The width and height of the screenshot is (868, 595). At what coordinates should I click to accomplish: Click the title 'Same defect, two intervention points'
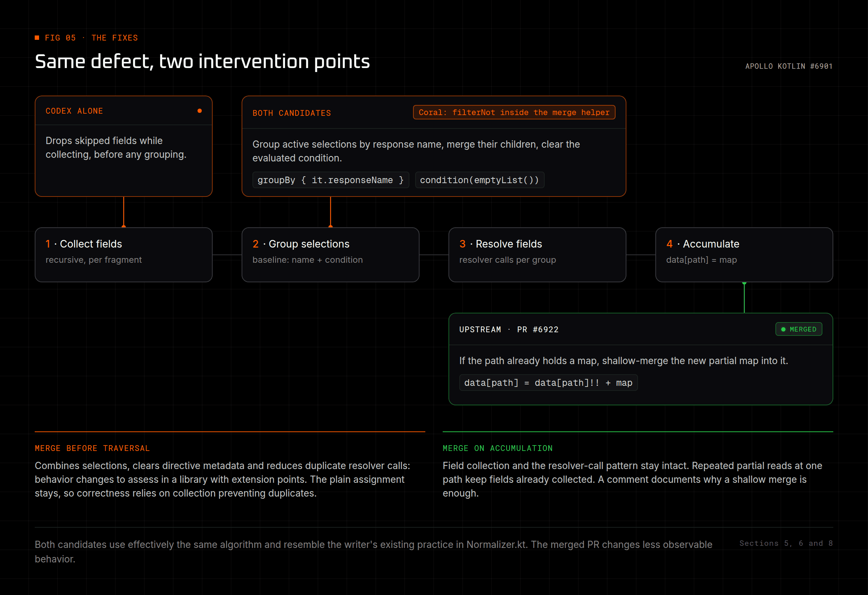(x=202, y=61)
